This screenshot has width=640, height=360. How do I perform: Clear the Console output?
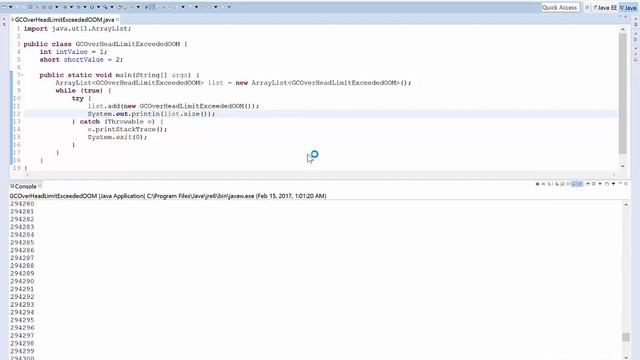point(557,184)
